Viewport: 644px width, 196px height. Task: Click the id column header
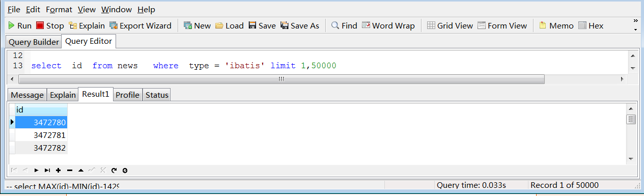[x=41, y=110]
